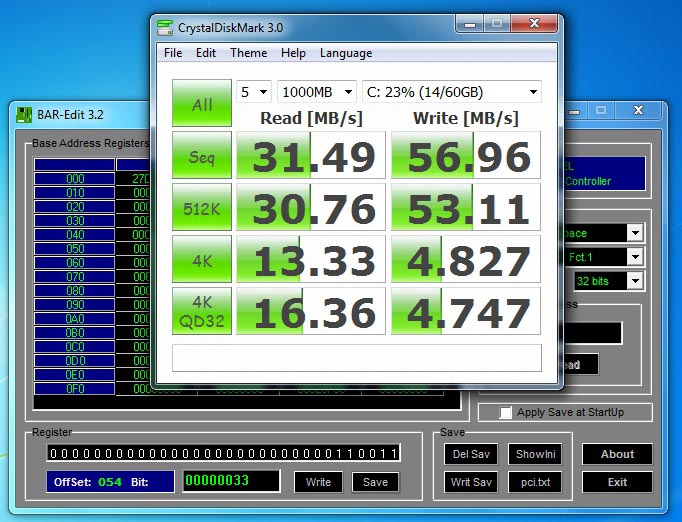
Task: Click the Writ Sav button in BAR-Edit
Action: (x=471, y=482)
